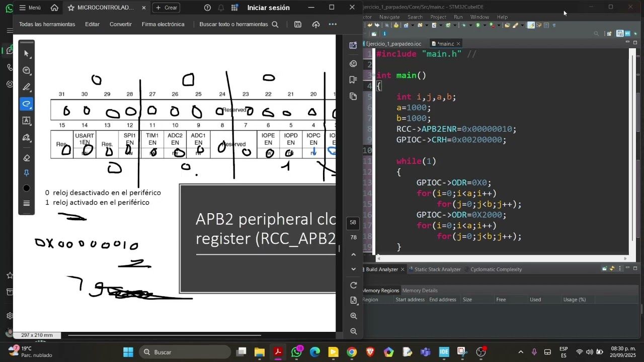Open the page thumbnails panel icon
Screen dimensions: 644x362
pyautogui.click(x=353, y=96)
